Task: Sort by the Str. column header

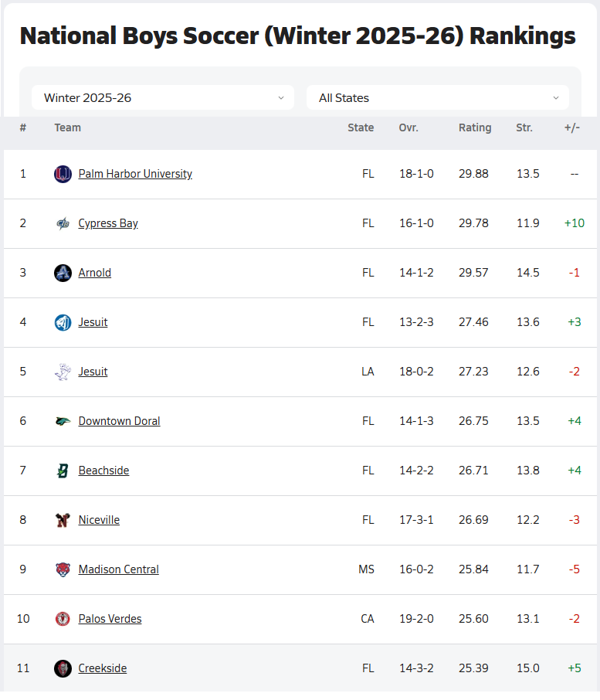Action: pos(524,127)
